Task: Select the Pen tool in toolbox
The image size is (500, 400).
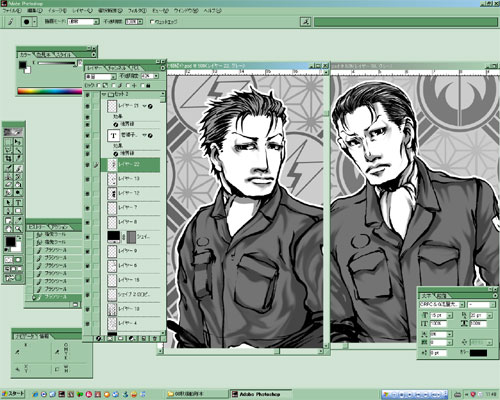Action: tap(8, 211)
